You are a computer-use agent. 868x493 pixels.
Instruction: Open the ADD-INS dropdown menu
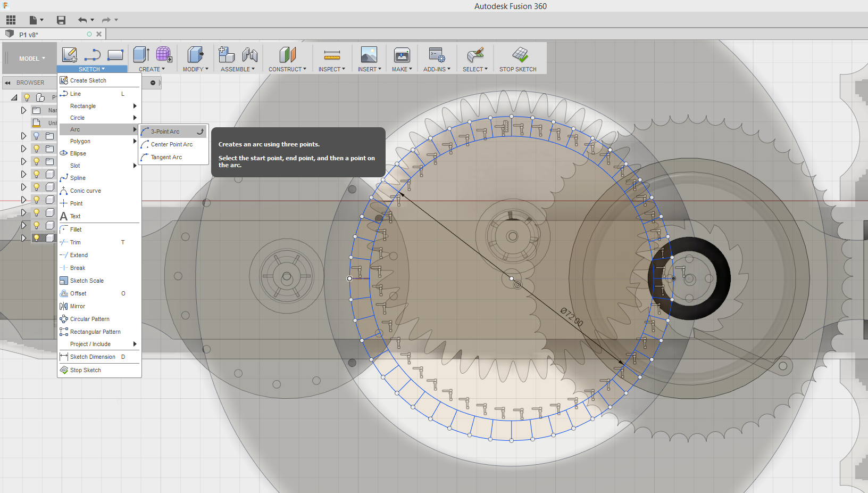(x=437, y=69)
